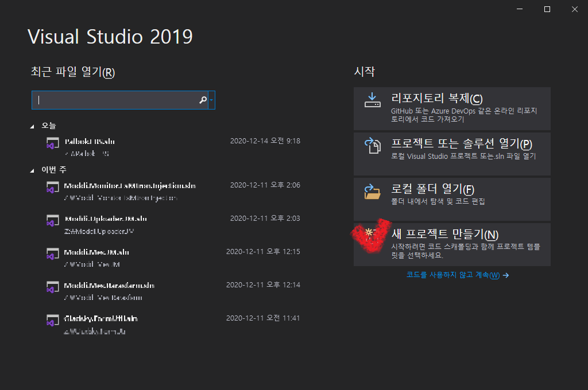This screenshot has height=390, width=588.
Task: Click the 최근 파일 열기(R) heading
Action: [x=73, y=72]
